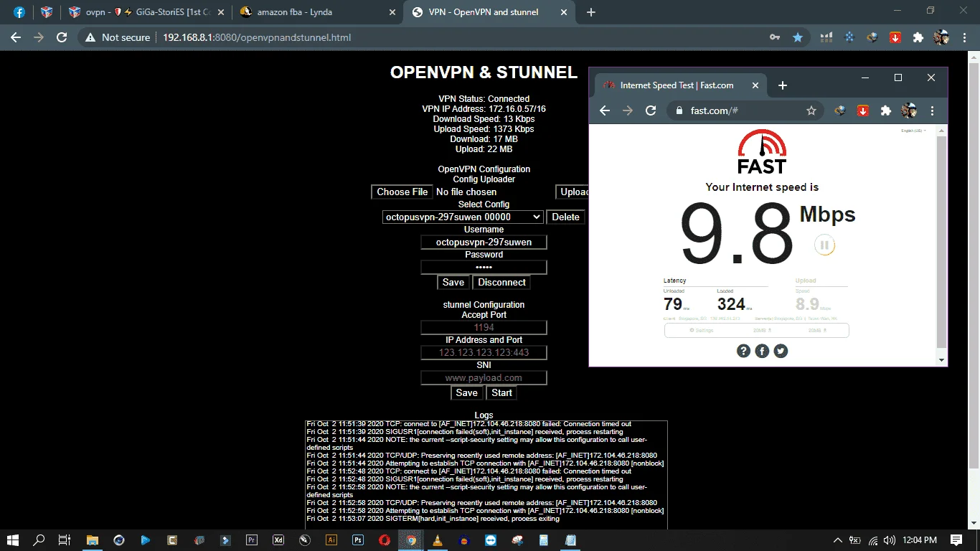Open Fast.com help question mark icon

[x=743, y=351]
